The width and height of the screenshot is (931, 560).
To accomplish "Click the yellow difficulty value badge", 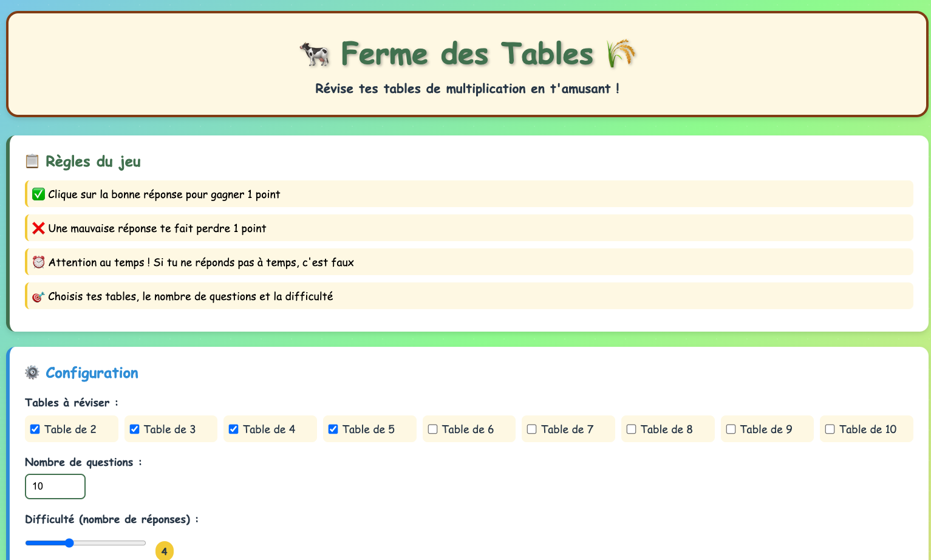I will (x=164, y=551).
